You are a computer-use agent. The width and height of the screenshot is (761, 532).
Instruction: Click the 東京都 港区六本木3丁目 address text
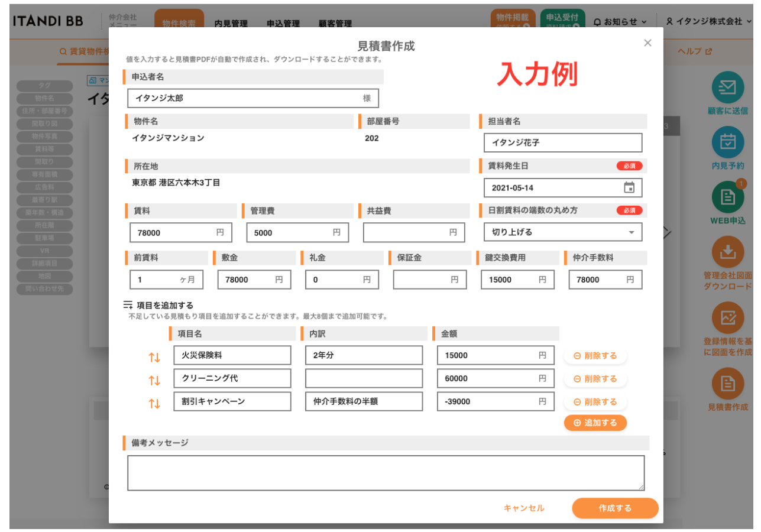176,183
